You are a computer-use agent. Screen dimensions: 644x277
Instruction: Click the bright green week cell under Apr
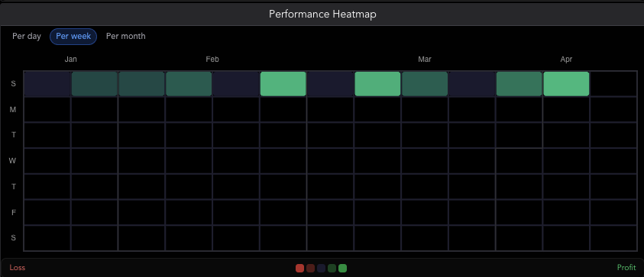click(x=566, y=84)
